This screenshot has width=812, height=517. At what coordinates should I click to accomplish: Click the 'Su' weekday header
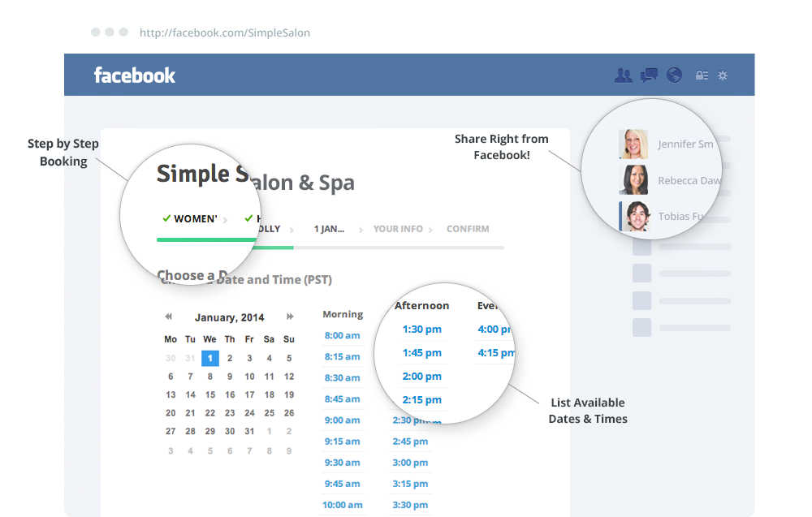coord(289,339)
